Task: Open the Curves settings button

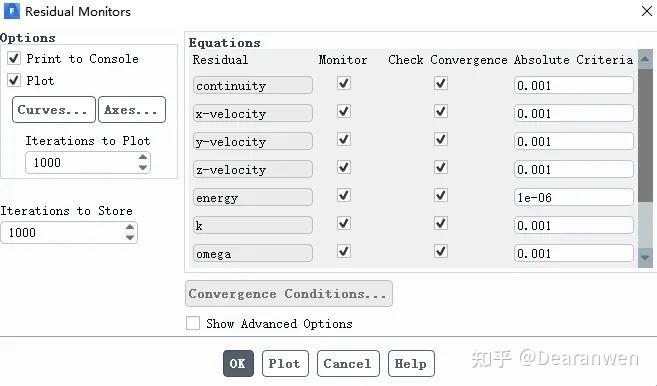Action: (x=54, y=110)
